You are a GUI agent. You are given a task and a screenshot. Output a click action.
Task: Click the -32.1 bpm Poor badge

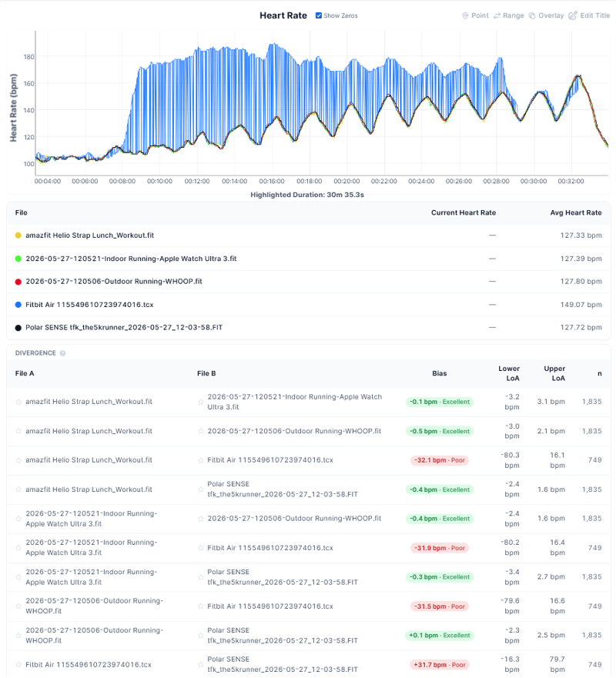click(x=440, y=460)
